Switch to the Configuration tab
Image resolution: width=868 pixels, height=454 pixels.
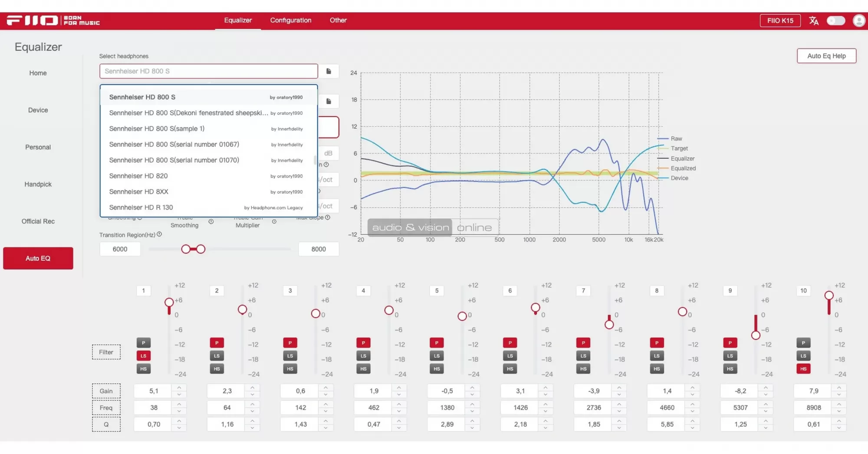click(290, 20)
